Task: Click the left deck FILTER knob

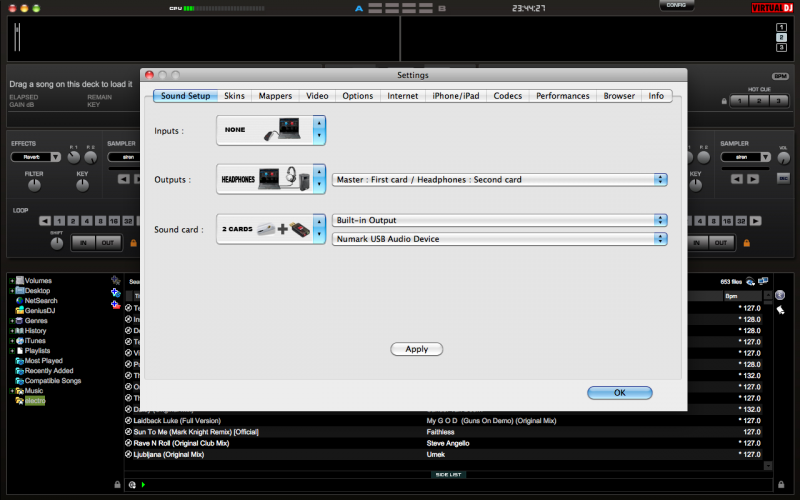Action: point(34,186)
